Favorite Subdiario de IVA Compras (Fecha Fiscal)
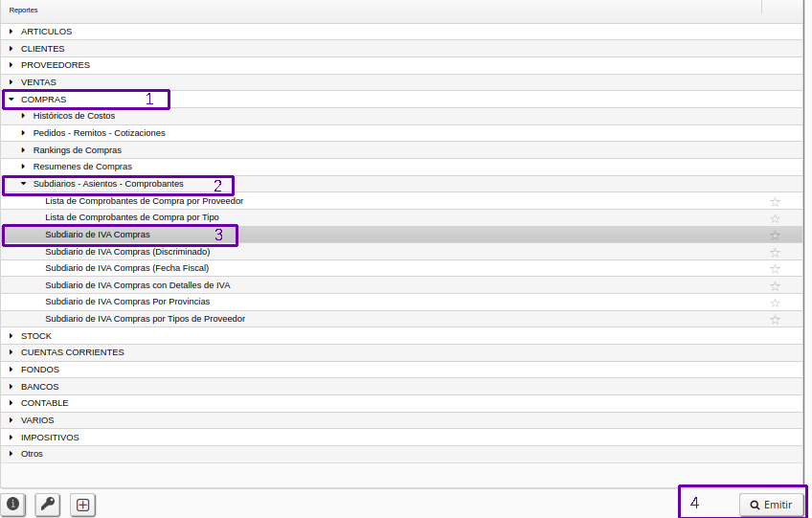Image resolution: width=812 pixels, height=518 pixels. pos(775,269)
